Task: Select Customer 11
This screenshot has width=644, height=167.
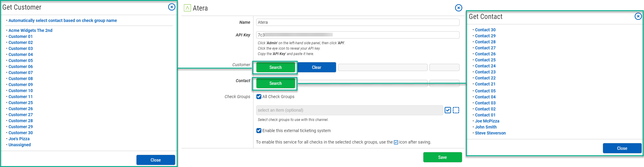Action: point(20,97)
